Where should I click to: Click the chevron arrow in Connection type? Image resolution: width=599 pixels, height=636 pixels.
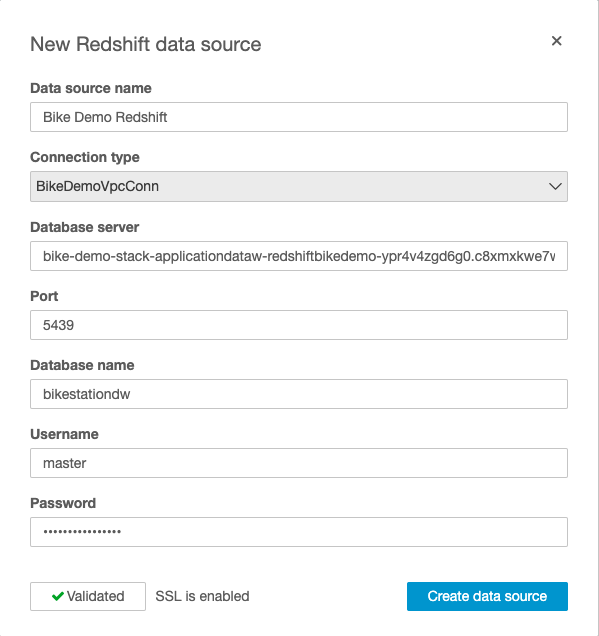[x=555, y=187]
